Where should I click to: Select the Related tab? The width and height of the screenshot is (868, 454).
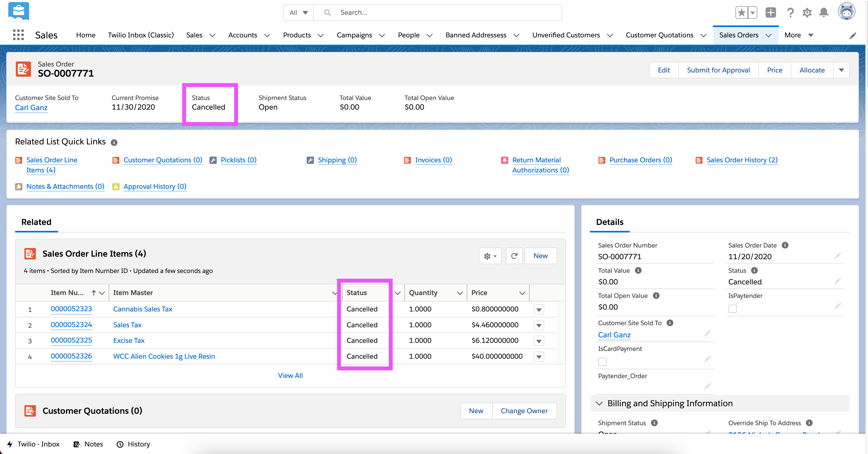coord(36,222)
